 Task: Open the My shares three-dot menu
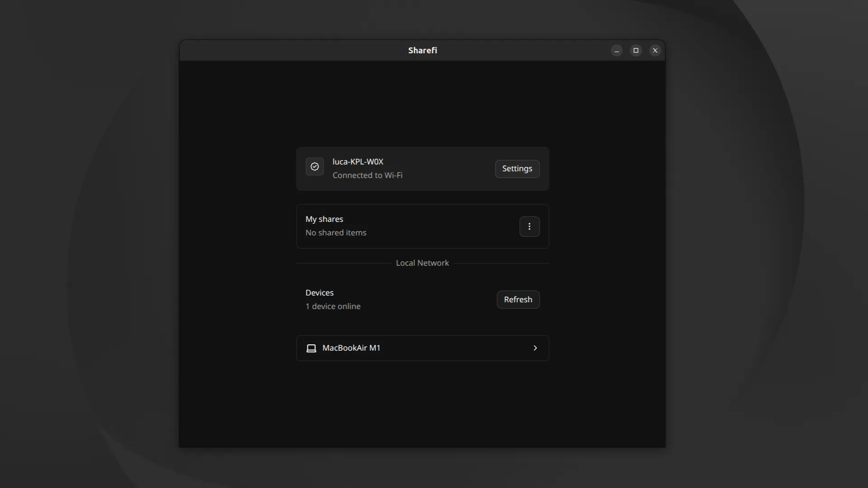(x=529, y=226)
